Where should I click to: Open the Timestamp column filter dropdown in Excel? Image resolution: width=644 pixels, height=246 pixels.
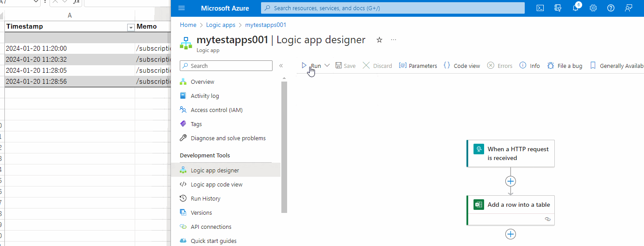(130, 28)
